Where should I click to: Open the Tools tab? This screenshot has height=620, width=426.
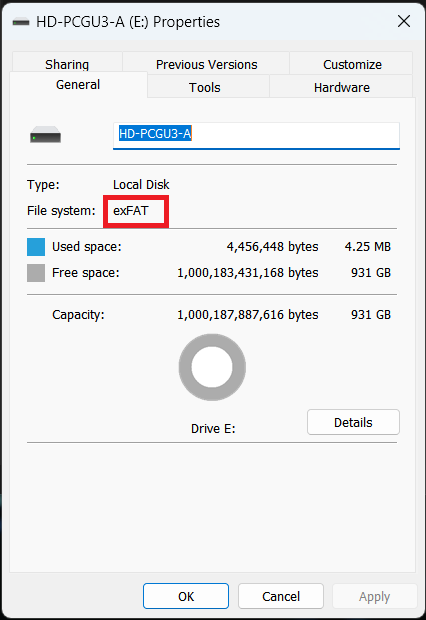click(x=204, y=87)
